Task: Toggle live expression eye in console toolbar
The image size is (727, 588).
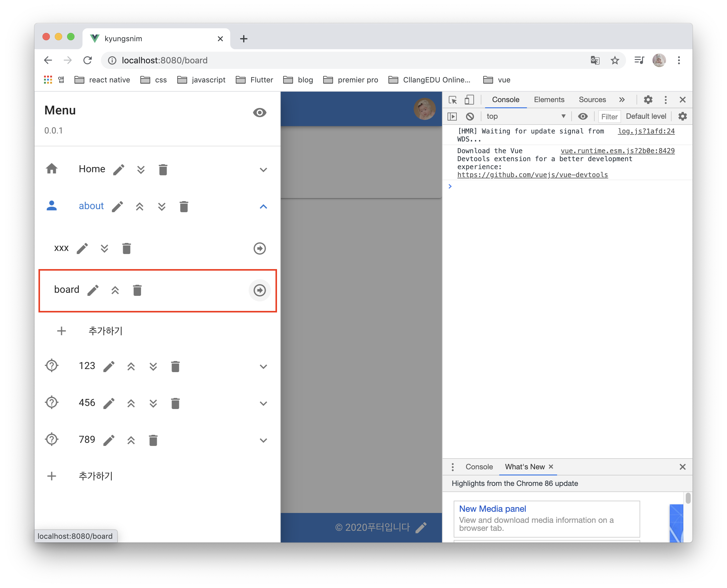Action: pyautogui.click(x=583, y=117)
